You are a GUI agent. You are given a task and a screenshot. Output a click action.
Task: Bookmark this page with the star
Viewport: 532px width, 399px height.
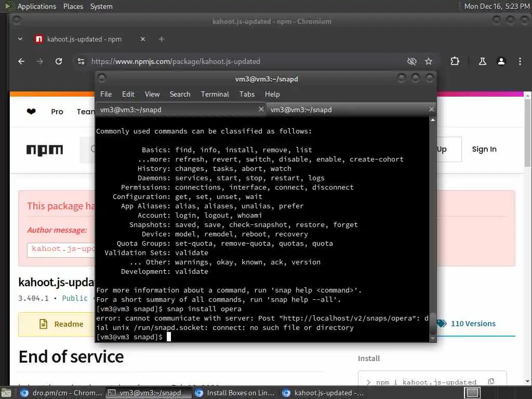point(429,61)
